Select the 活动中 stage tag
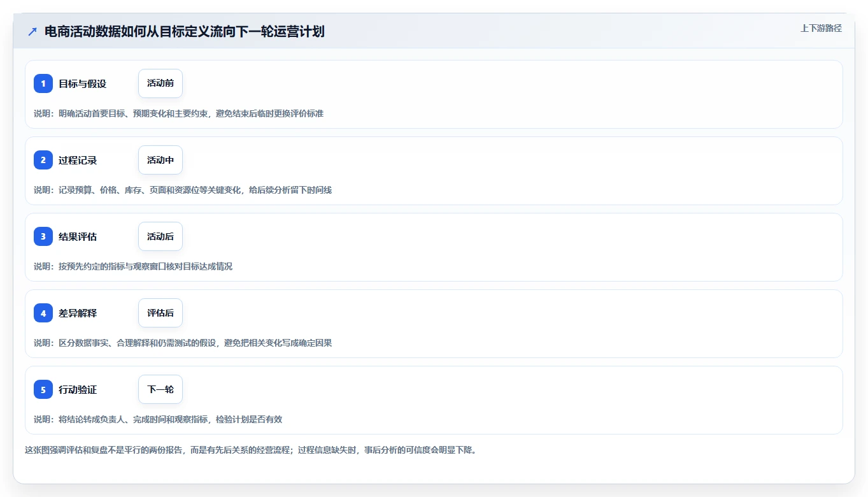The width and height of the screenshot is (868, 497). click(x=160, y=160)
